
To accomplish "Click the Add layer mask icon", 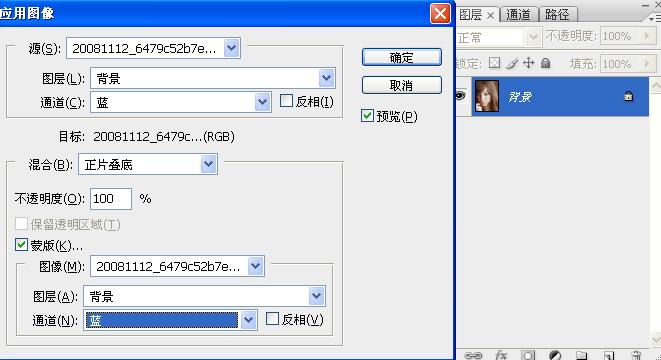I will (x=528, y=355).
